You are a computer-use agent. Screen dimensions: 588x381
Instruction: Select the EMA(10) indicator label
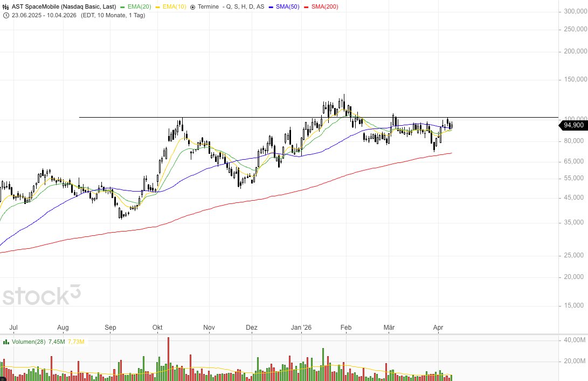click(175, 7)
